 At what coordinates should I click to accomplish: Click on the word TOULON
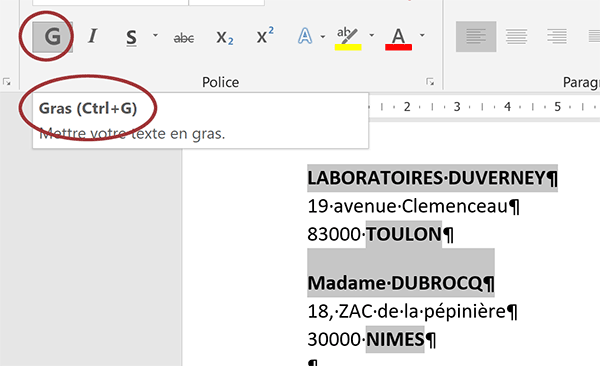pos(404,234)
